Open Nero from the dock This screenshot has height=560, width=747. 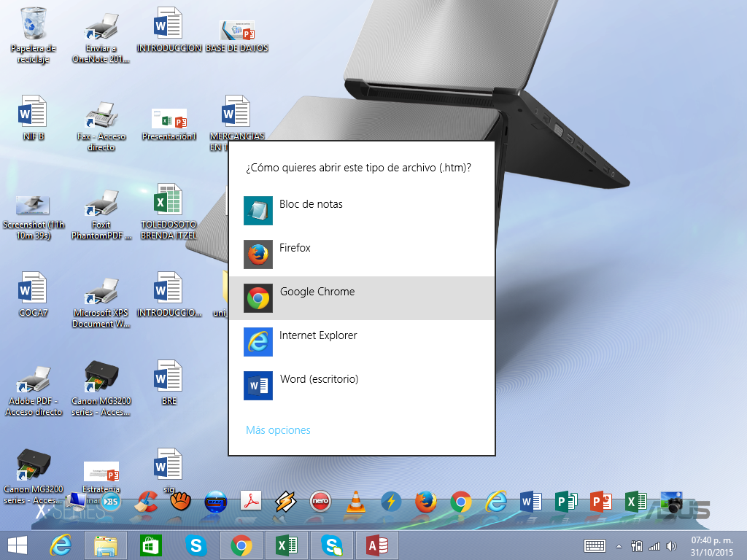pos(320,502)
